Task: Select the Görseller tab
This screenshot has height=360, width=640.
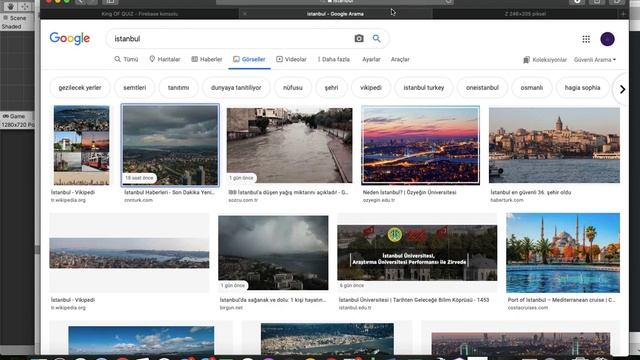Action: pyautogui.click(x=249, y=59)
